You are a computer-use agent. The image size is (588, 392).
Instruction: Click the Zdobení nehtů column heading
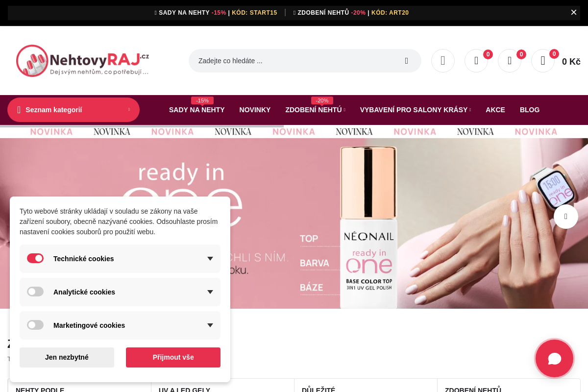[x=473, y=390]
